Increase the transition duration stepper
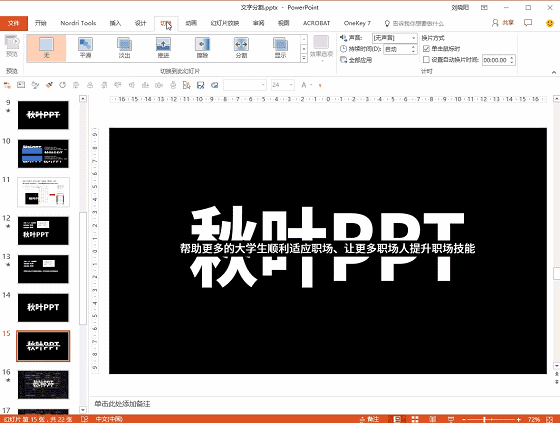 414,47
